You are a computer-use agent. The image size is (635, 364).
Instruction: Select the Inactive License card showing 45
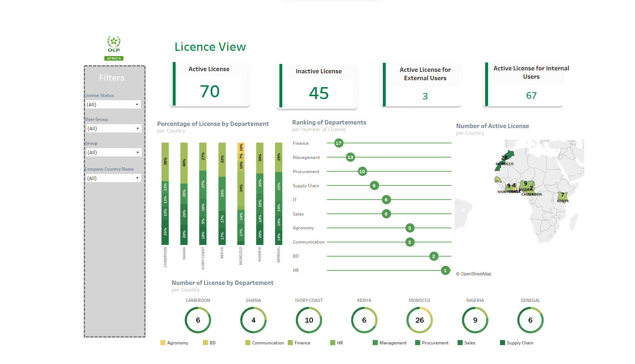317,86
